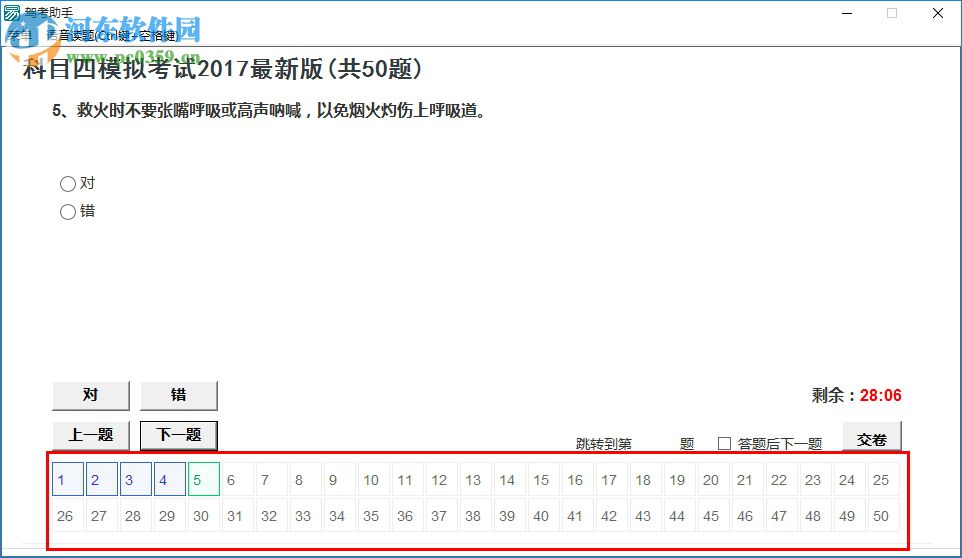Click the 跳转到第 question number field
The height and width of the screenshot is (558, 962).
[655, 443]
